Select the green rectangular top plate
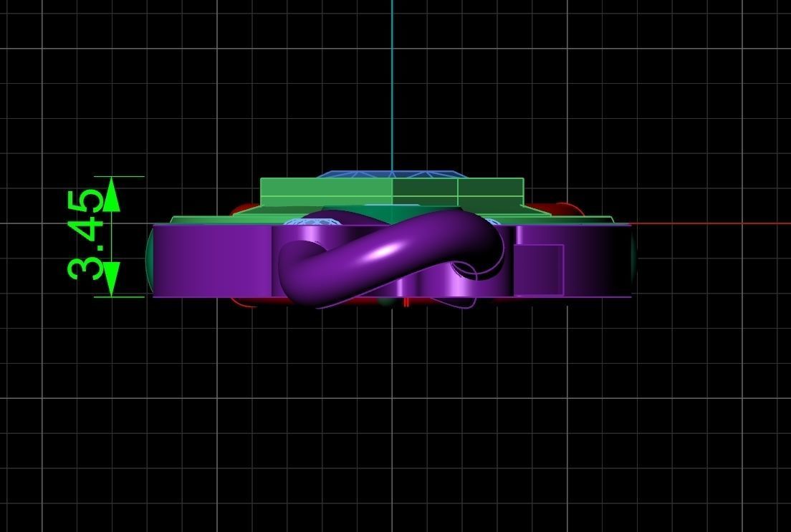 (x=392, y=191)
